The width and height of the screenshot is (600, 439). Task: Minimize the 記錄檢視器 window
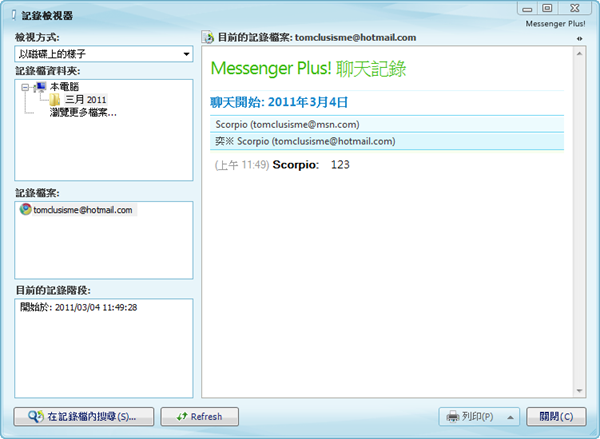[528, 8]
